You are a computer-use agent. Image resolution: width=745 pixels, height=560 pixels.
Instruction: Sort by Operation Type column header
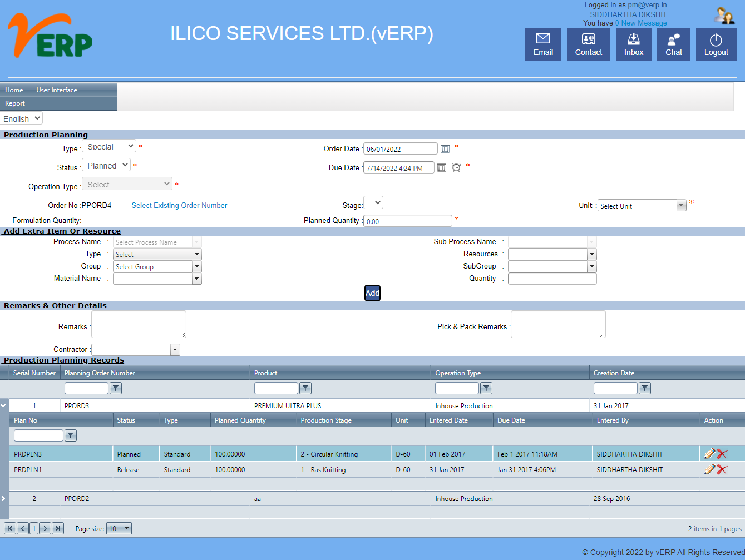click(458, 373)
